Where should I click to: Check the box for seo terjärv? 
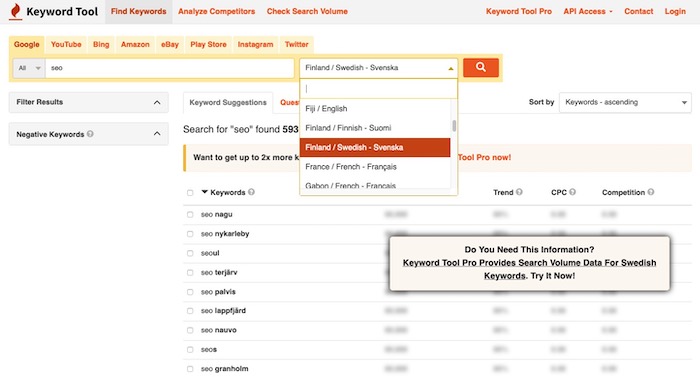190,272
